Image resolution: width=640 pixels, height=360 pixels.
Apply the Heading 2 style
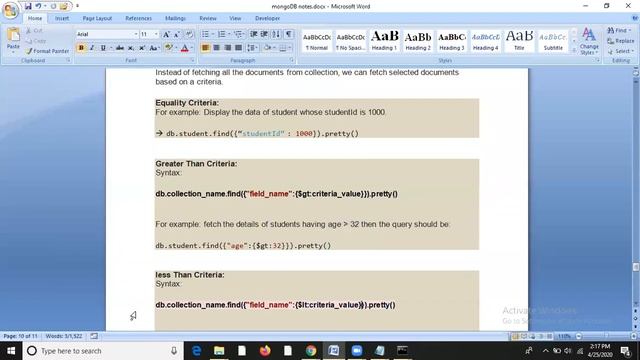[418, 40]
